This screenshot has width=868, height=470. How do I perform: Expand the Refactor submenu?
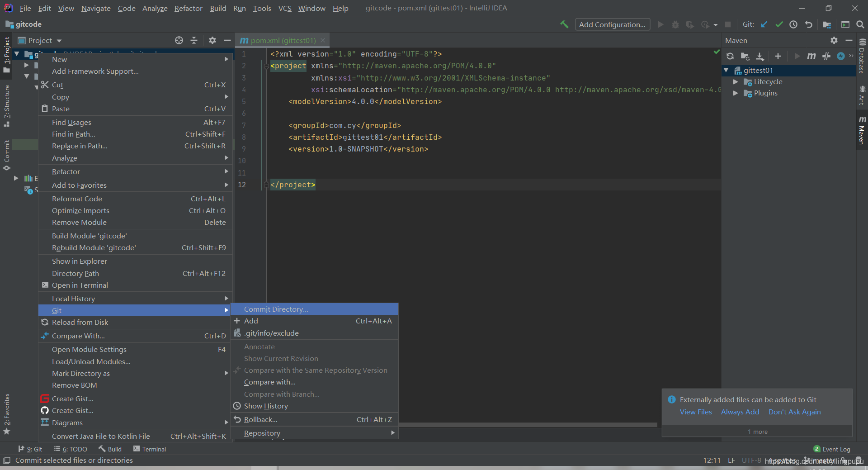pyautogui.click(x=135, y=171)
